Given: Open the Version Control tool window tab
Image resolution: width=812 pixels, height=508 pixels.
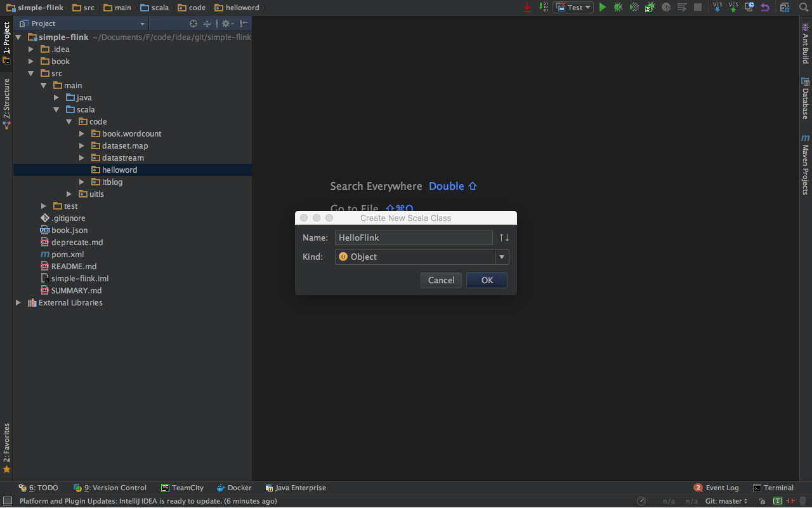Looking at the screenshot, I should pos(110,488).
